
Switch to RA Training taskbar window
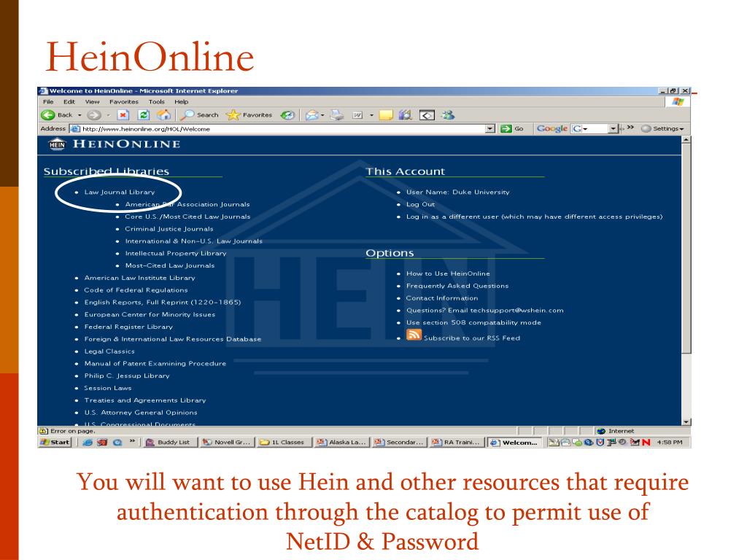point(457,443)
